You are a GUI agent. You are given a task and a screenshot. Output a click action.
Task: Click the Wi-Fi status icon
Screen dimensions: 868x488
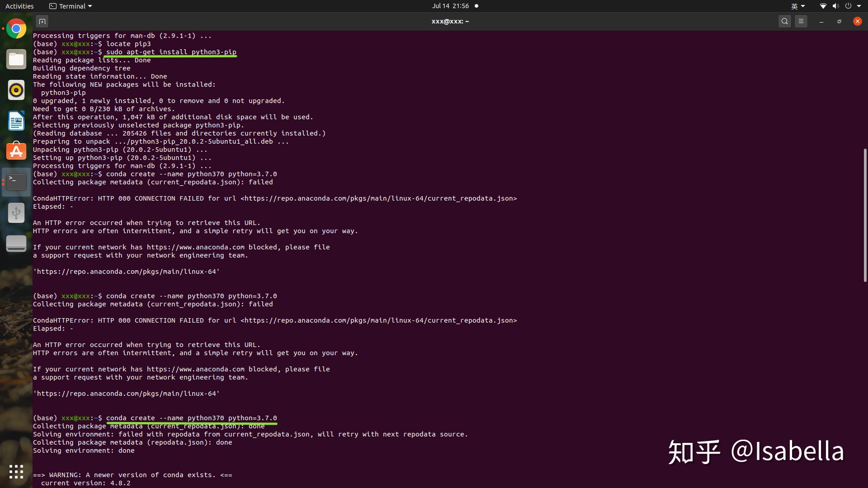click(x=823, y=6)
